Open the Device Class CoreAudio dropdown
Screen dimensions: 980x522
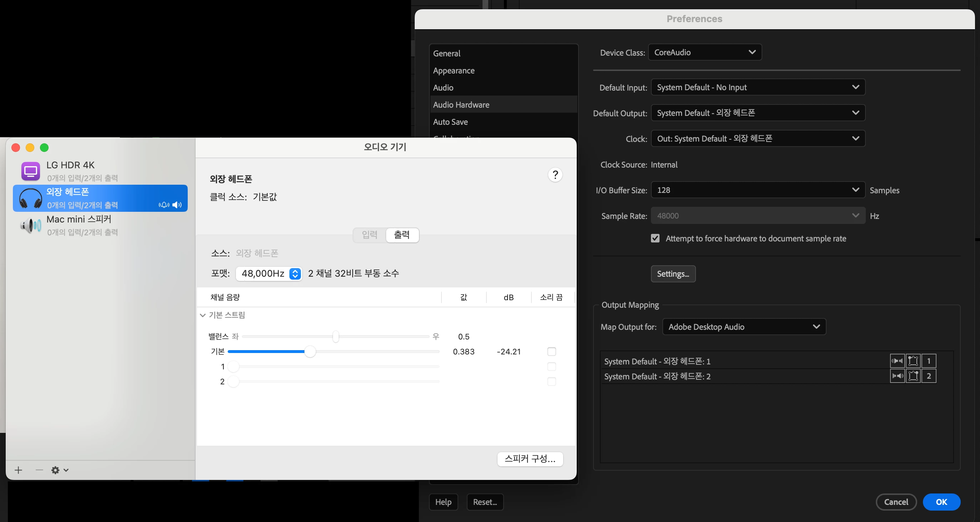click(x=704, y=52)
